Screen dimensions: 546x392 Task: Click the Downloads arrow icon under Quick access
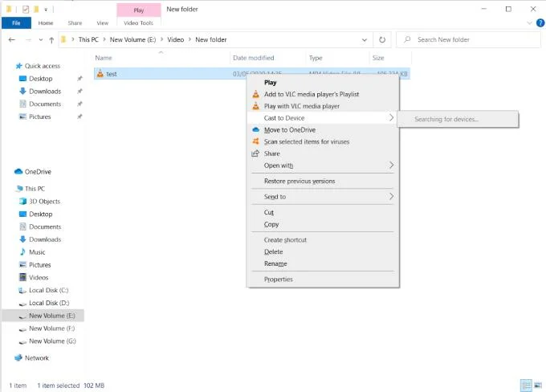pyautogui.click(x=22, y=91)
